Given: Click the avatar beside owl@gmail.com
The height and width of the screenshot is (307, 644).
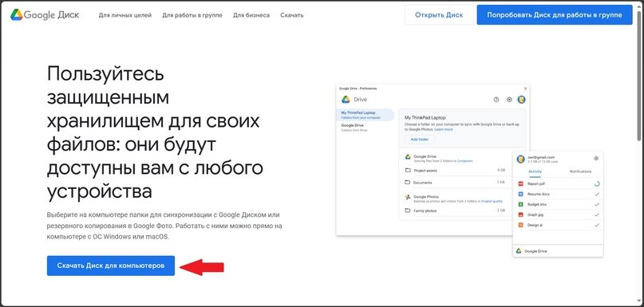Looking at the screenshot, I should pyautogui.click(x=521, y=159).
